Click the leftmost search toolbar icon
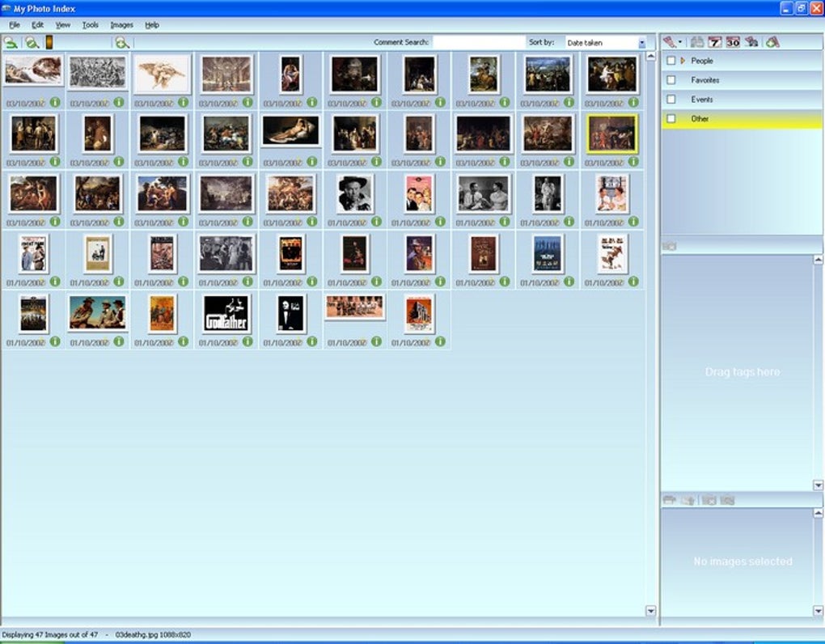The image size is (825, 644). tap(11, 42)
